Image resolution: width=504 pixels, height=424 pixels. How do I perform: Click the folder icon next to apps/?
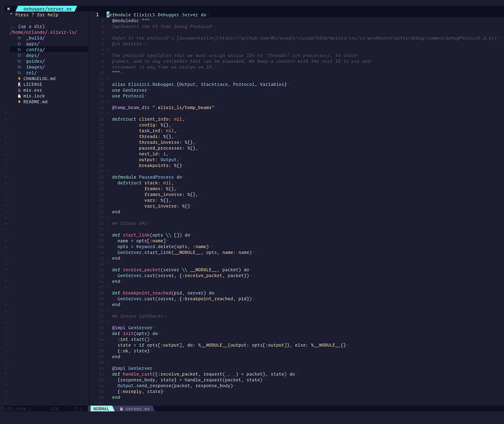click(20, 44)
